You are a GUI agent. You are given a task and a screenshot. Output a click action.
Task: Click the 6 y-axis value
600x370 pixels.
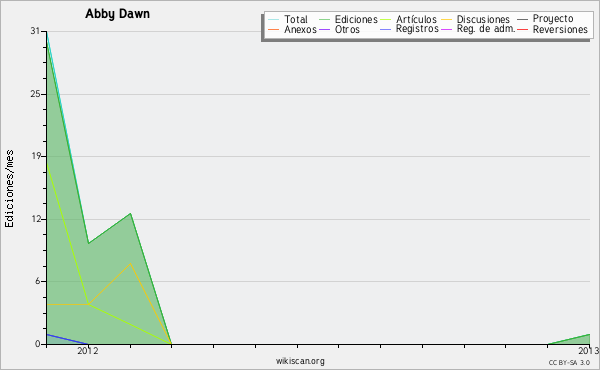click(x=38, y=281)
